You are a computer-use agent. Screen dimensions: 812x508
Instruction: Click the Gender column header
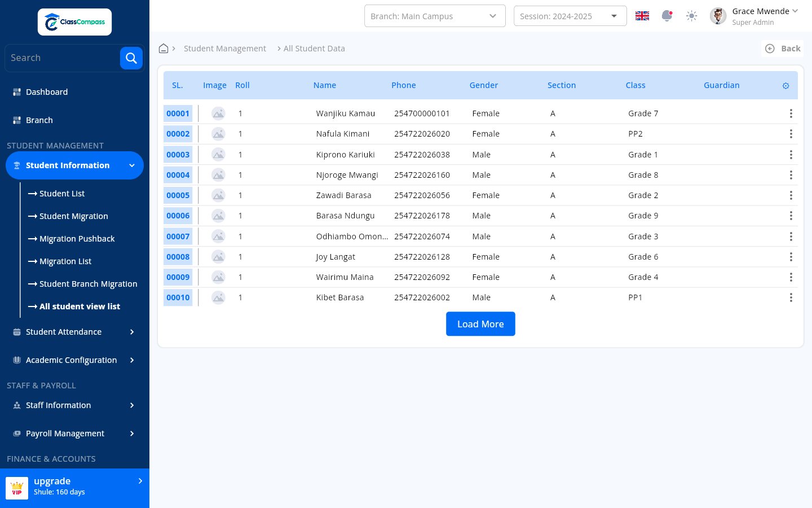[x=484, y=85]
